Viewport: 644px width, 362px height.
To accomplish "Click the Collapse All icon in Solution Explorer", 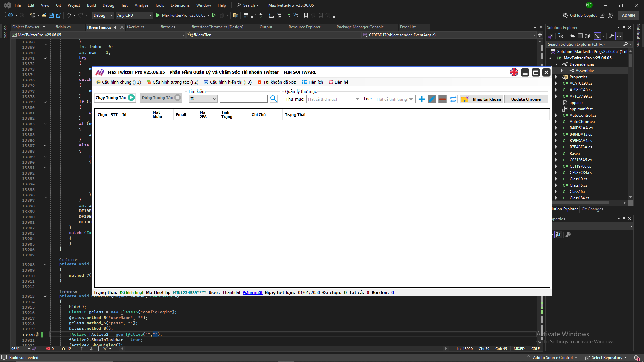I will click(x=580, y=36).
